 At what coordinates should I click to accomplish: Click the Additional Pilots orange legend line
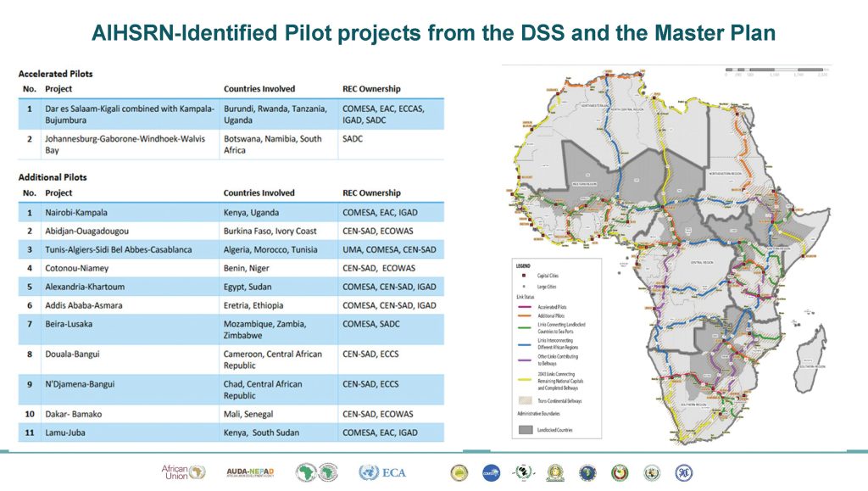[526, 315]
